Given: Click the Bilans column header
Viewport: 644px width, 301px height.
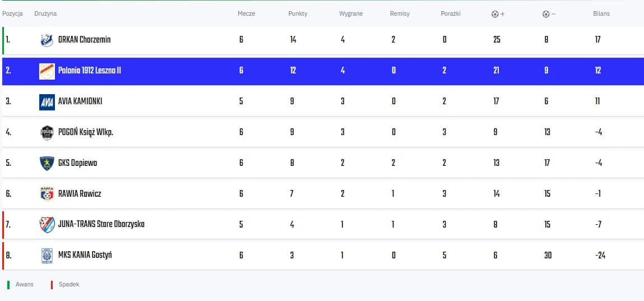Looking at the screenshot, I should [601, 13].
